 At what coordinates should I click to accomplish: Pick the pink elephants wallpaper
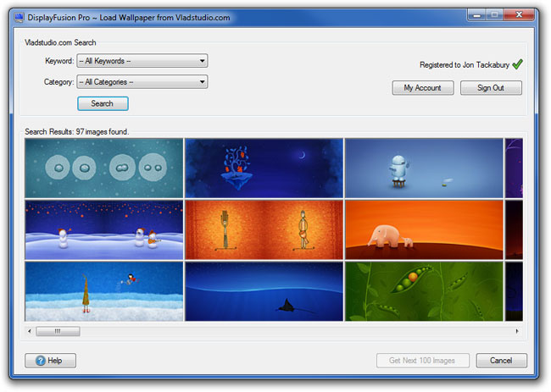(x=424, y=229)
